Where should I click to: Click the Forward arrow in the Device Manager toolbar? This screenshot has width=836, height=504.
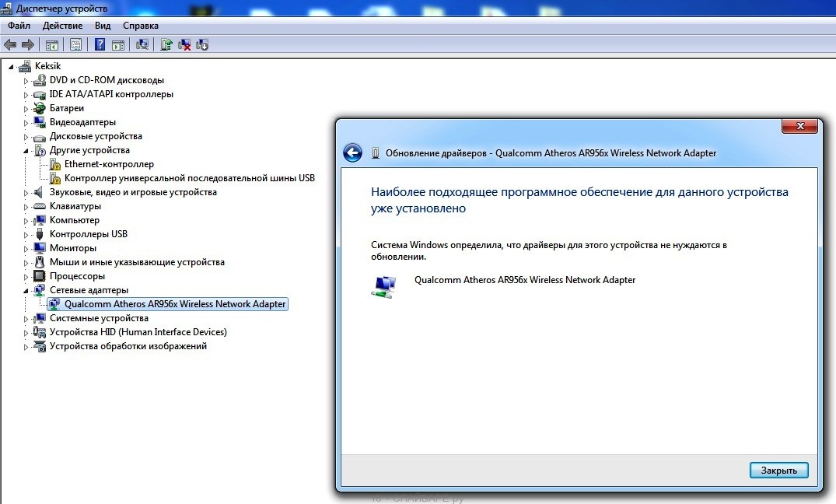pos(28,45)
